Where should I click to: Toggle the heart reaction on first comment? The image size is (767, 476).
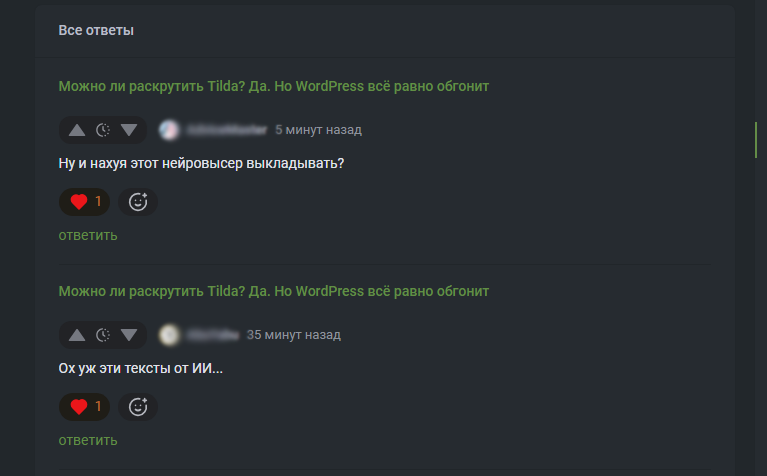85,202
